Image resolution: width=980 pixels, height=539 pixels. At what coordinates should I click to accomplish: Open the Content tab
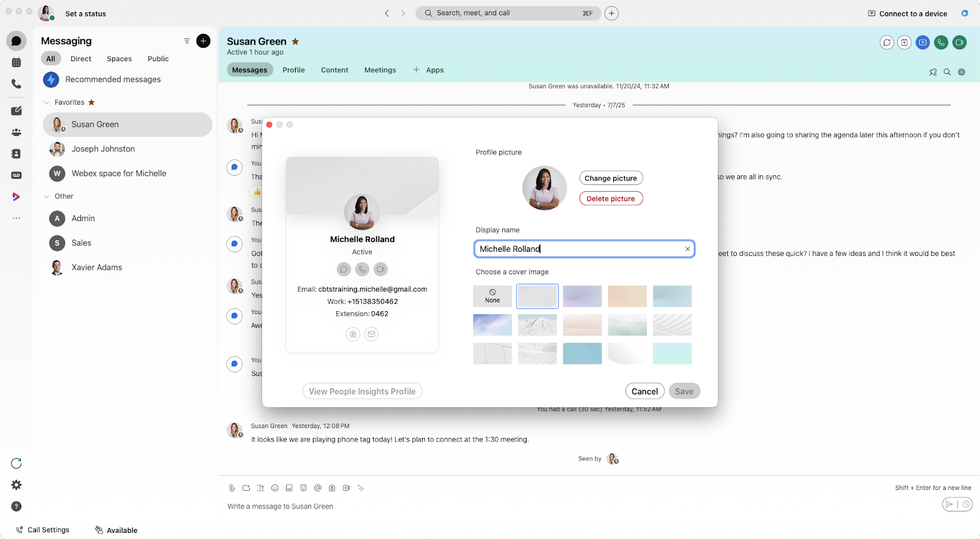(x=334, y=70)
